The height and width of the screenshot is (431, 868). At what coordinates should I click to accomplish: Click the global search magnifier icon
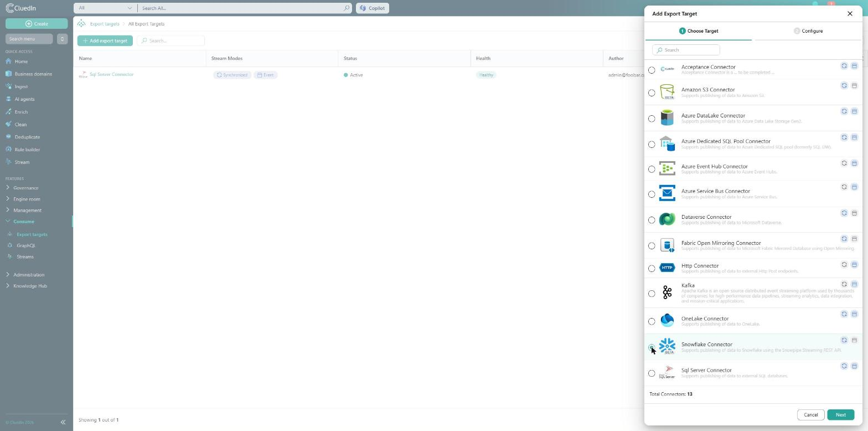pos(347,8)
